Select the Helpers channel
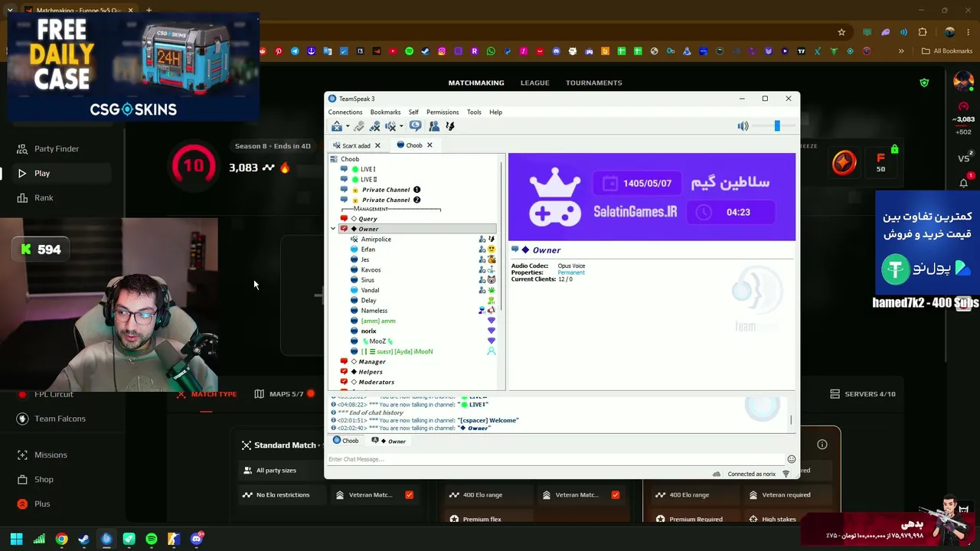 pos(370,372)
